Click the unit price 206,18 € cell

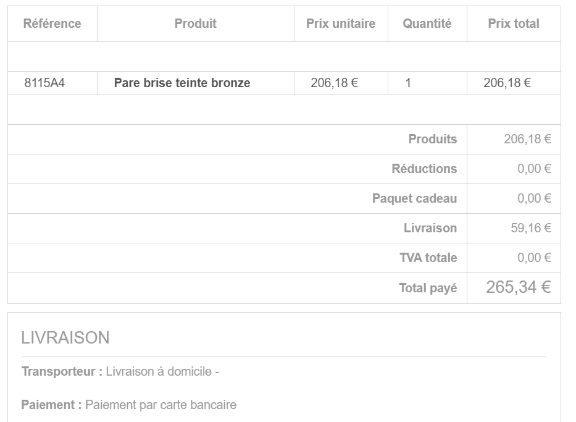334,83
